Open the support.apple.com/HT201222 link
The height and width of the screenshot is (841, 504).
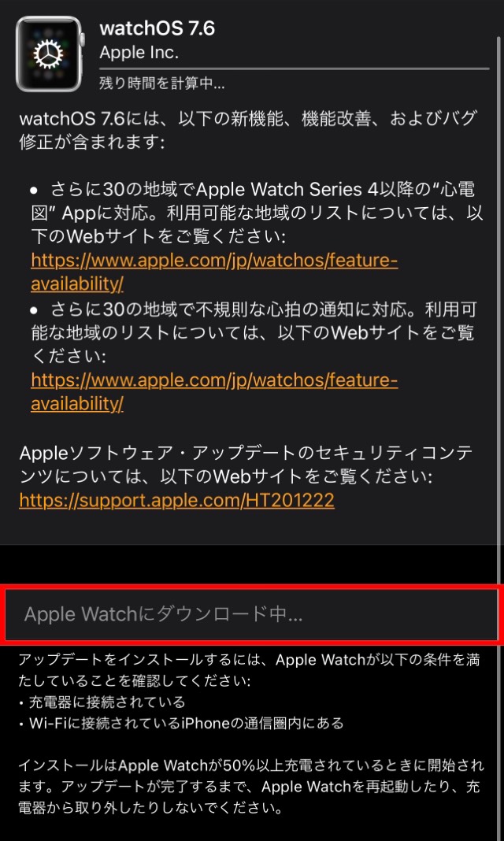tap(177, 500)
